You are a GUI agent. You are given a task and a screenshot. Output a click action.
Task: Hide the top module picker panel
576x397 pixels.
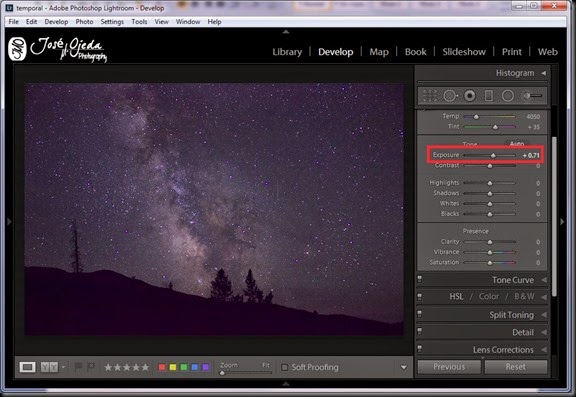pyautogui.click(x=286, y=32)
